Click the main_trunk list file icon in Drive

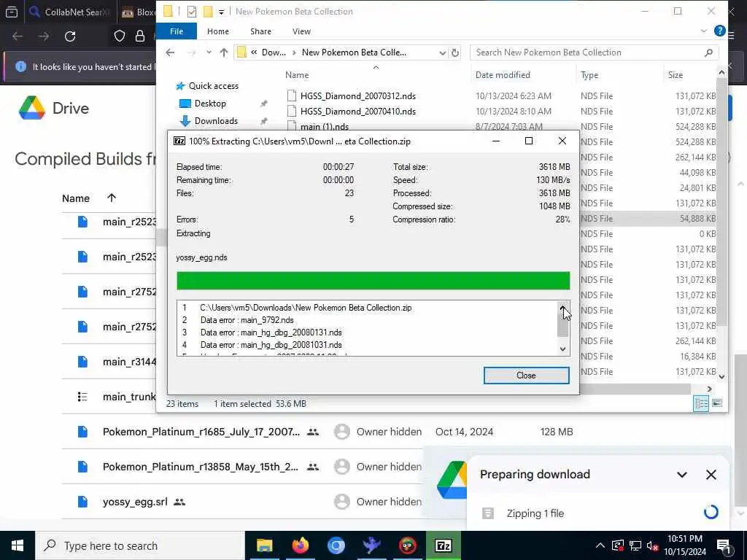82,397
